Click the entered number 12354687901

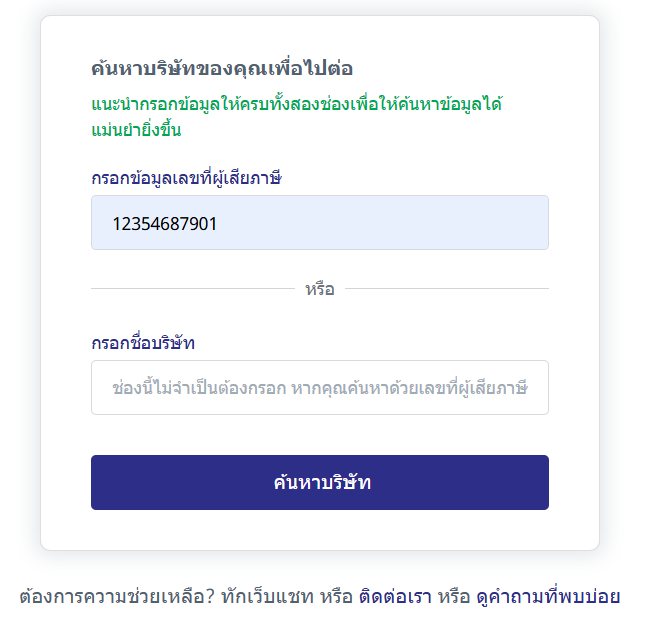(x=165, y=223)
